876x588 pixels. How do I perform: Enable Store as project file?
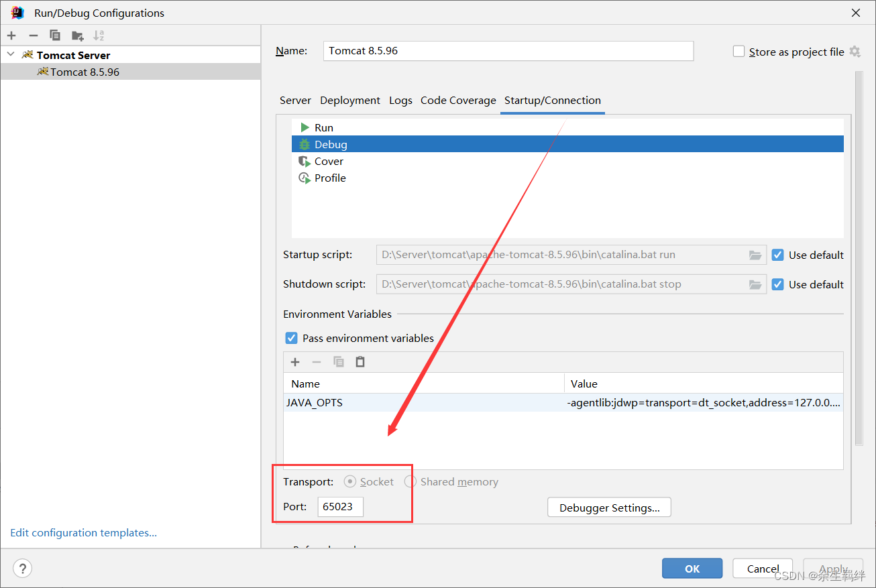click(x=738, y=51)
